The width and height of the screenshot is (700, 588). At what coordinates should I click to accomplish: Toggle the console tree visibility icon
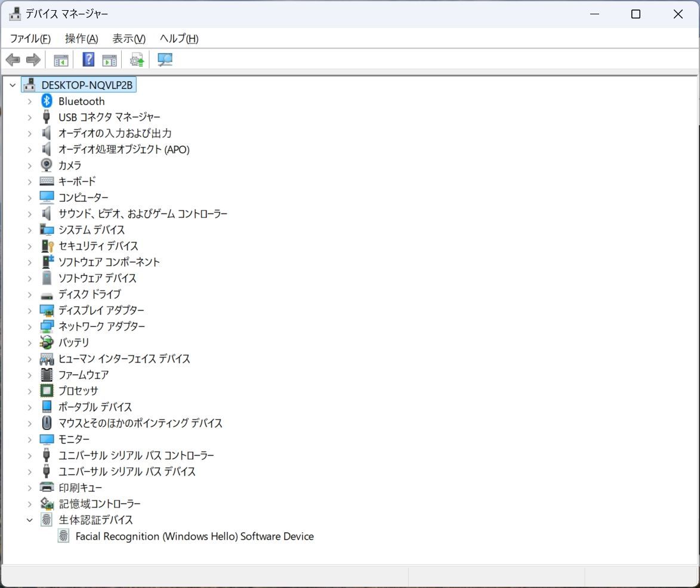(60, 59)
